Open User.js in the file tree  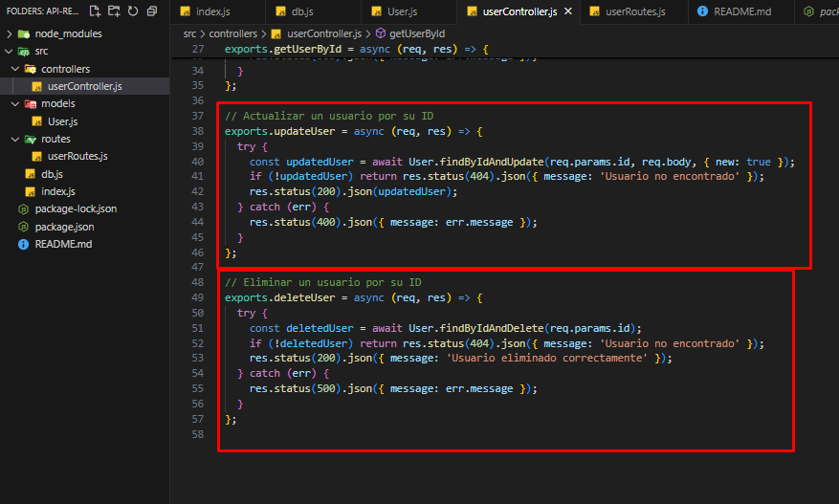84,121
